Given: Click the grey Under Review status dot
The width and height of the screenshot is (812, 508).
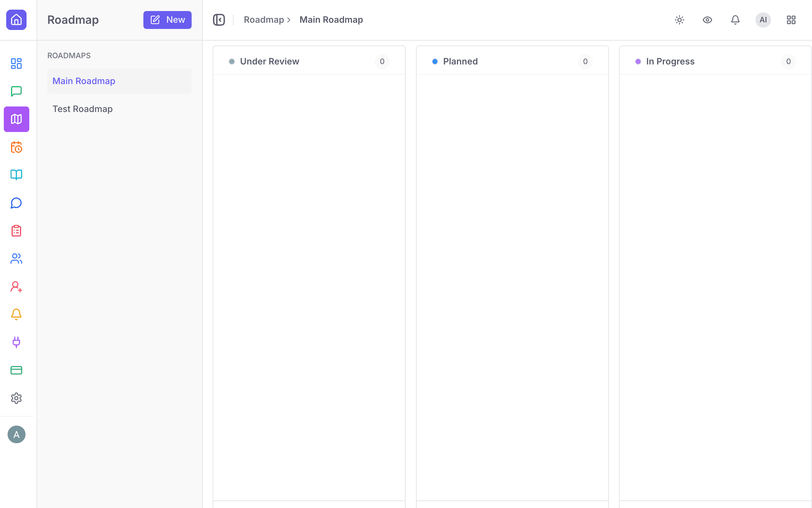Looking at the screenshot, I should click(x=232, y=61).
